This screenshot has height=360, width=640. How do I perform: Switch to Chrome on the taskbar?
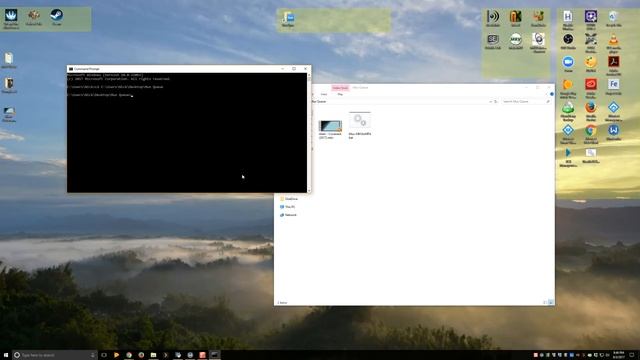[129, 355]
